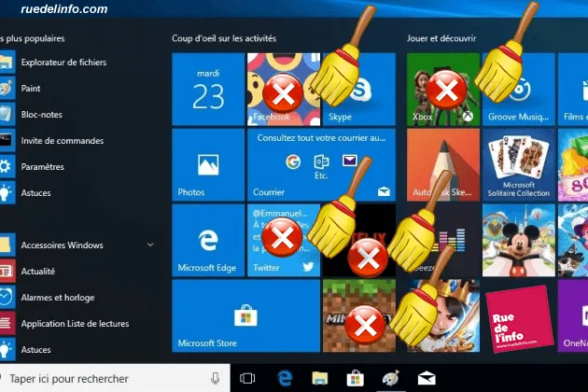This screenshot has height=392, width=588.
Task: Open the Twitter live tile
Action: pos(284,241)
